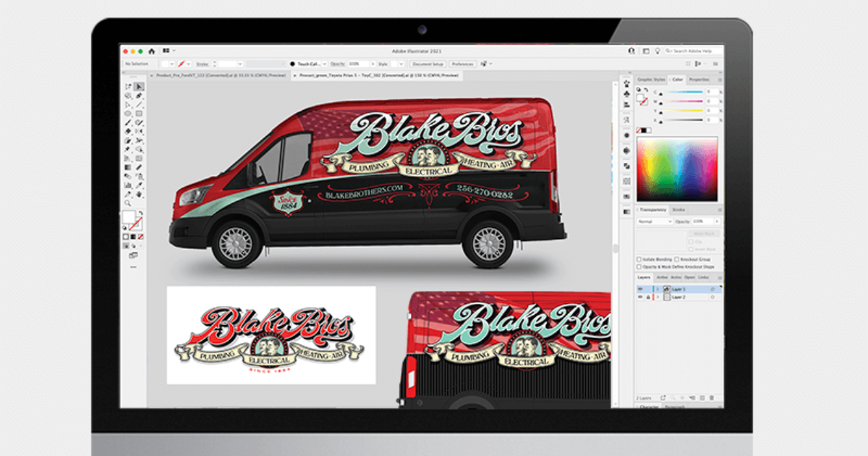Switch to the Stroke panel tab
The width and height of the screenshot is (868, 456).
678,210
